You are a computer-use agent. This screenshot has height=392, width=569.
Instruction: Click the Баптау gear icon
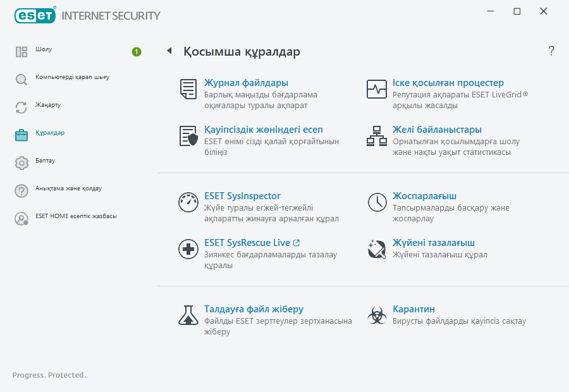(21, 163)
